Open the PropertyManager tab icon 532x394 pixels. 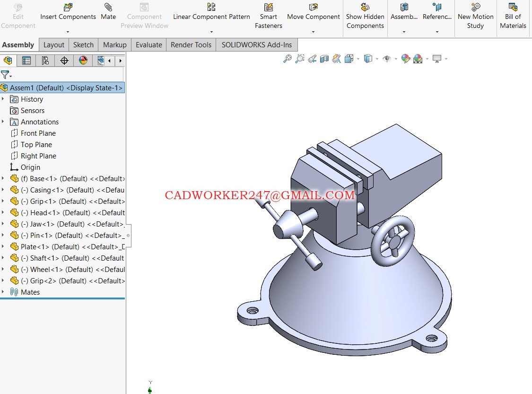point(26,61)
